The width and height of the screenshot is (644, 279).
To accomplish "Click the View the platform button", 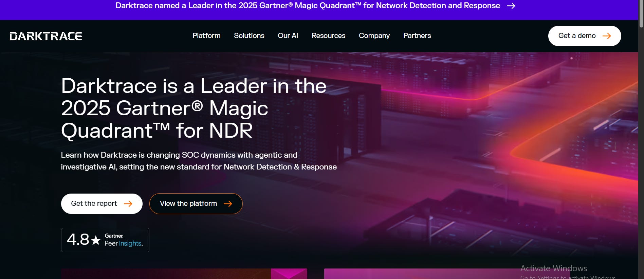I will tap(196, 204).
